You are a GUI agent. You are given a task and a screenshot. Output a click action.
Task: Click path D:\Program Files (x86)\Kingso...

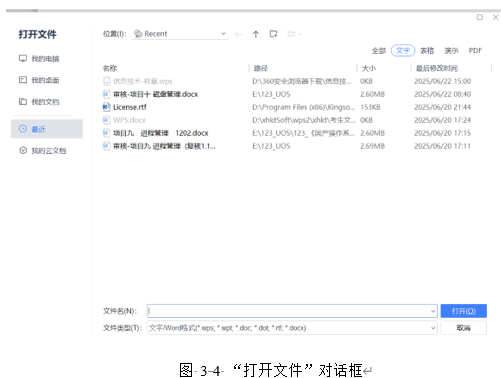point(304,107)
